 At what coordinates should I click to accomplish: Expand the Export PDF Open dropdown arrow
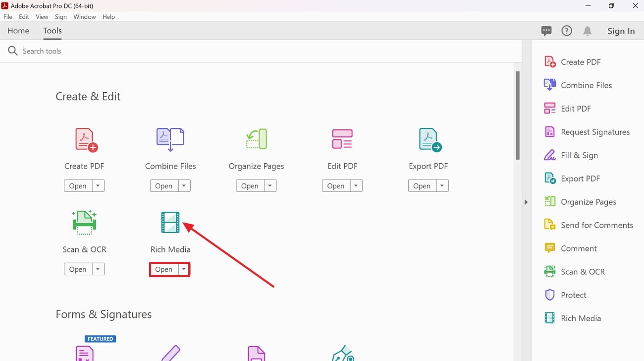(x=442, y=186)
